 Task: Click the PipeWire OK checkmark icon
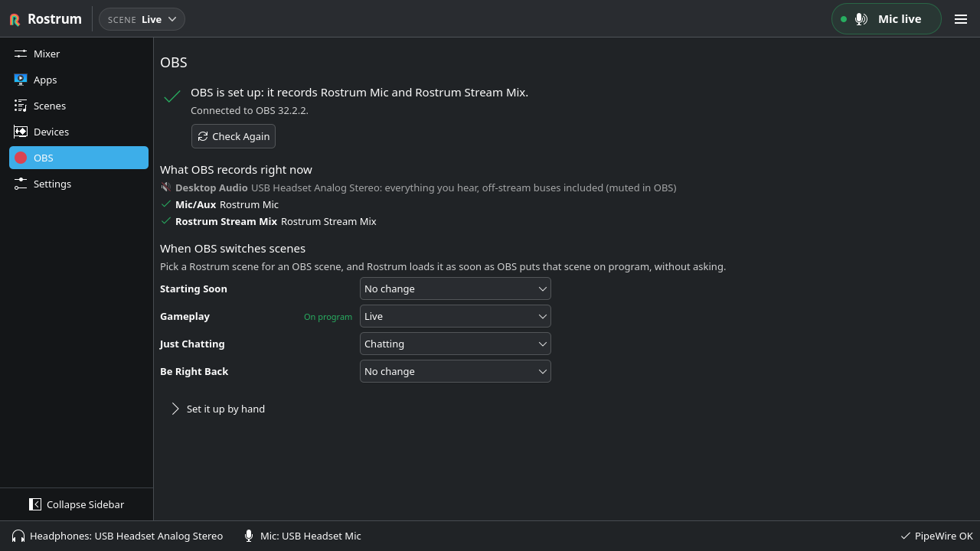[906, 536]
